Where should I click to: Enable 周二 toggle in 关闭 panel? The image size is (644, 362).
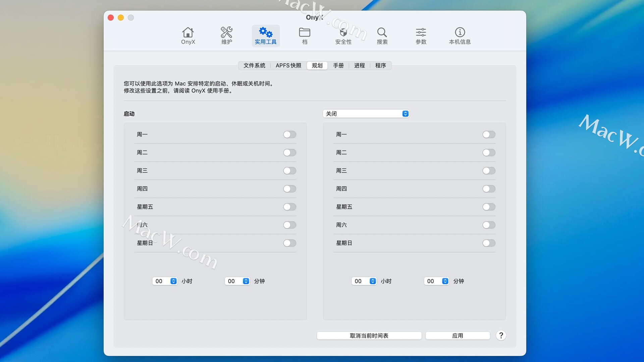coord(489,153)
